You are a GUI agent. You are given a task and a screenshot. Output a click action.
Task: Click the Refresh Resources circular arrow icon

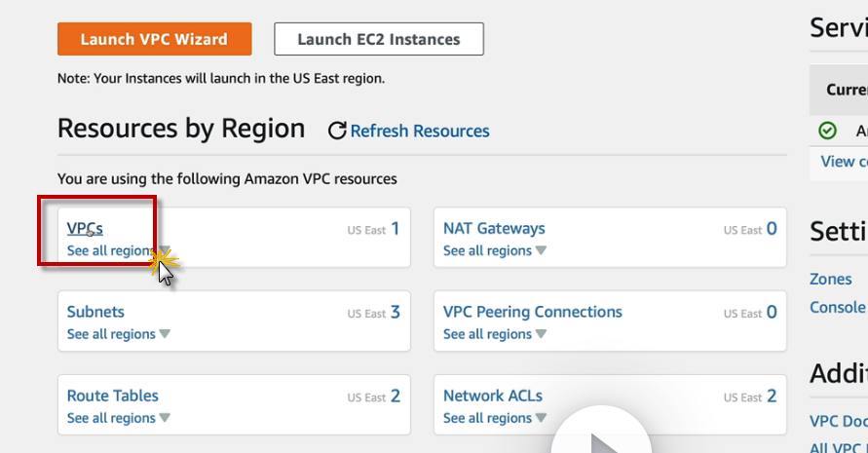coord(337,131)
